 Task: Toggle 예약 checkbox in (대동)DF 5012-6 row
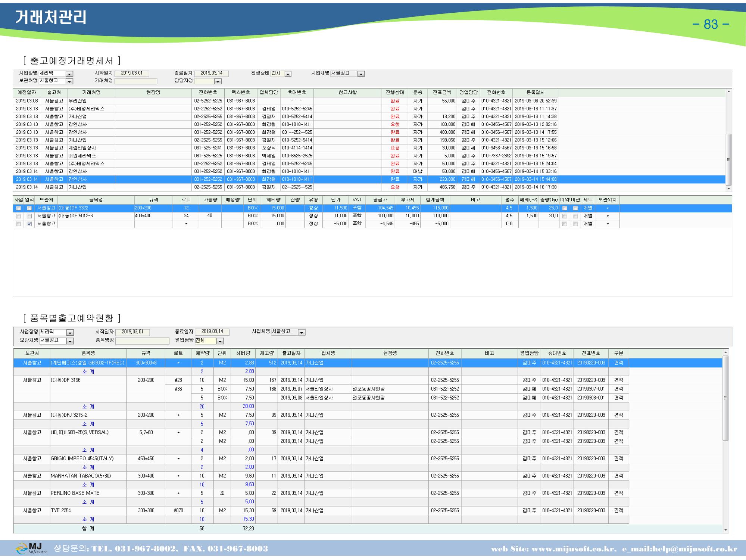(x=565, y=216)
